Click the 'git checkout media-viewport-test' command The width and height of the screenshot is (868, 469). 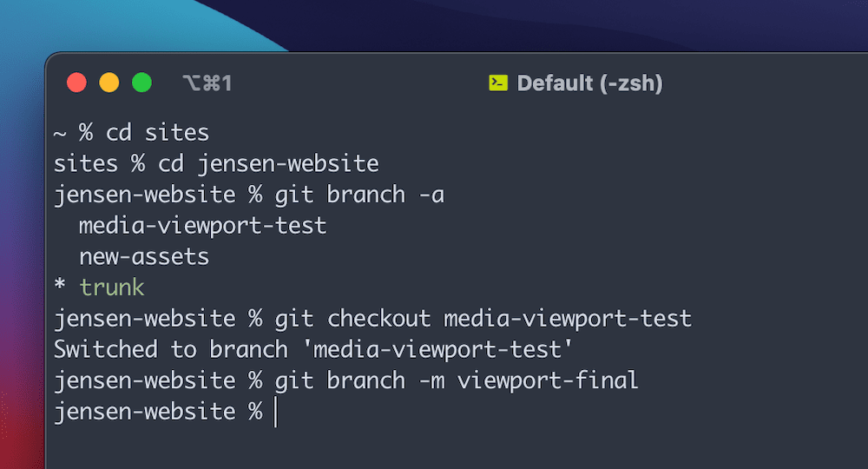tap(483, 319)
